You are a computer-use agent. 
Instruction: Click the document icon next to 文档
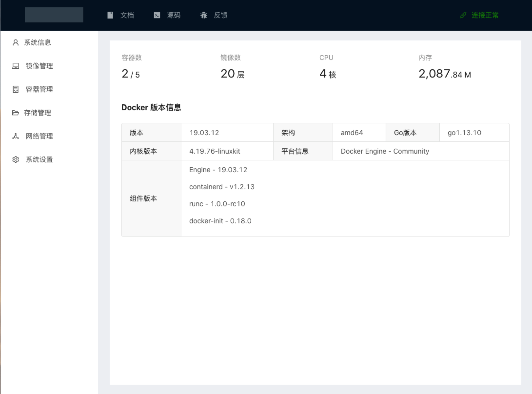coord(110,15)
